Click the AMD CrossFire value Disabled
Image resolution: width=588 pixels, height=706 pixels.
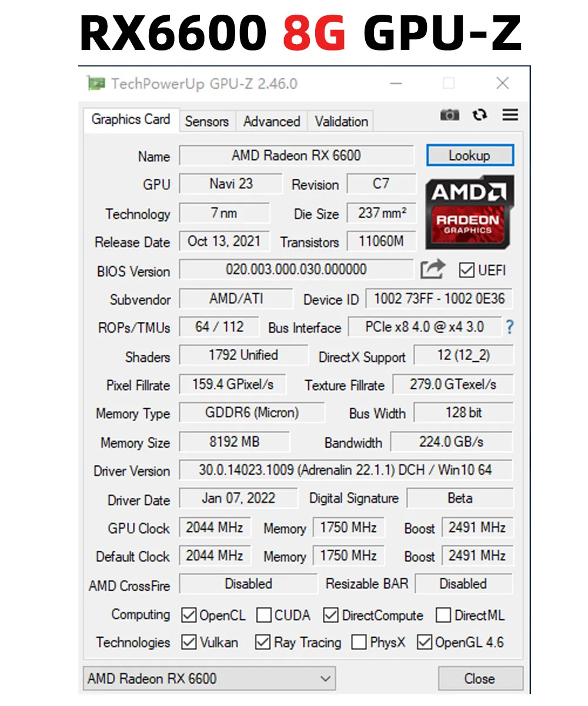click(248, 584)
